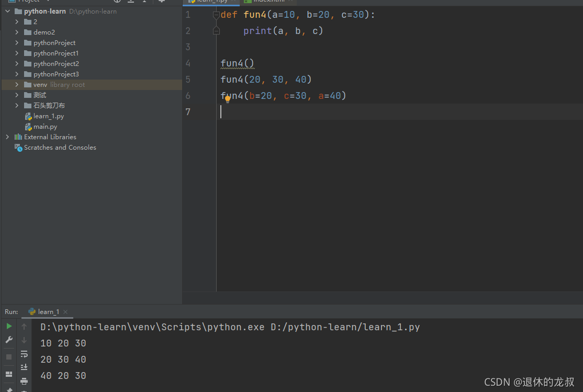Place cursor on empty line 7
This screenshot has width=583, height=392.
399,111
